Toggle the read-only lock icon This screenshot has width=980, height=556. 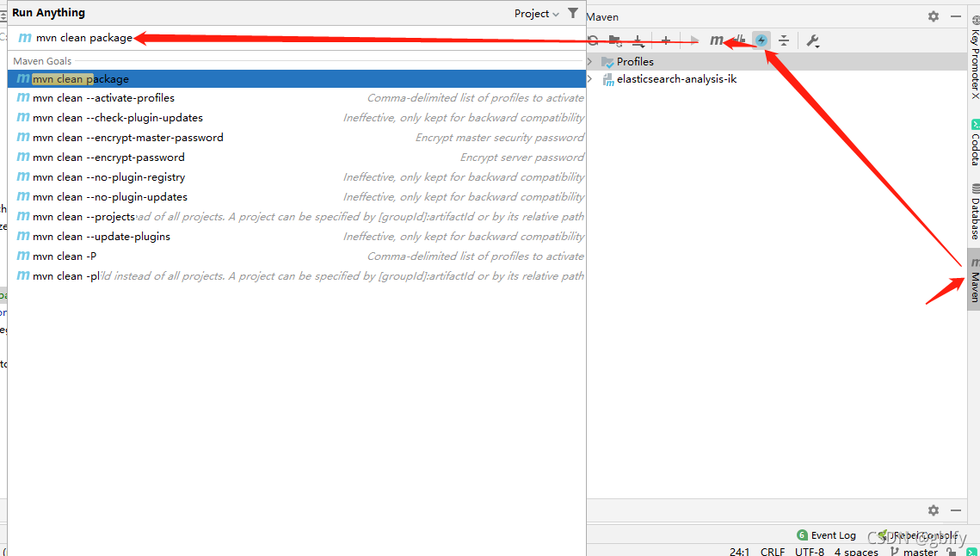pyautogui.click(x=951, y=553)
